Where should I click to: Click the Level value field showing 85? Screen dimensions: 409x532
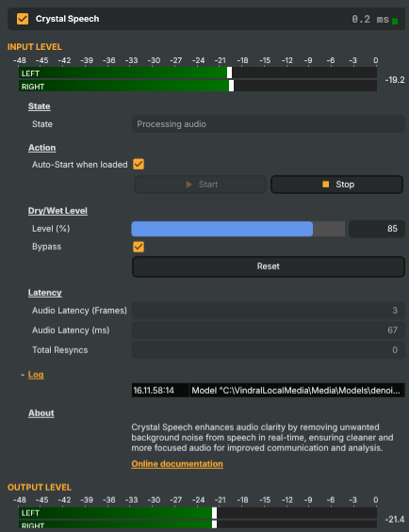pos(377,229)
